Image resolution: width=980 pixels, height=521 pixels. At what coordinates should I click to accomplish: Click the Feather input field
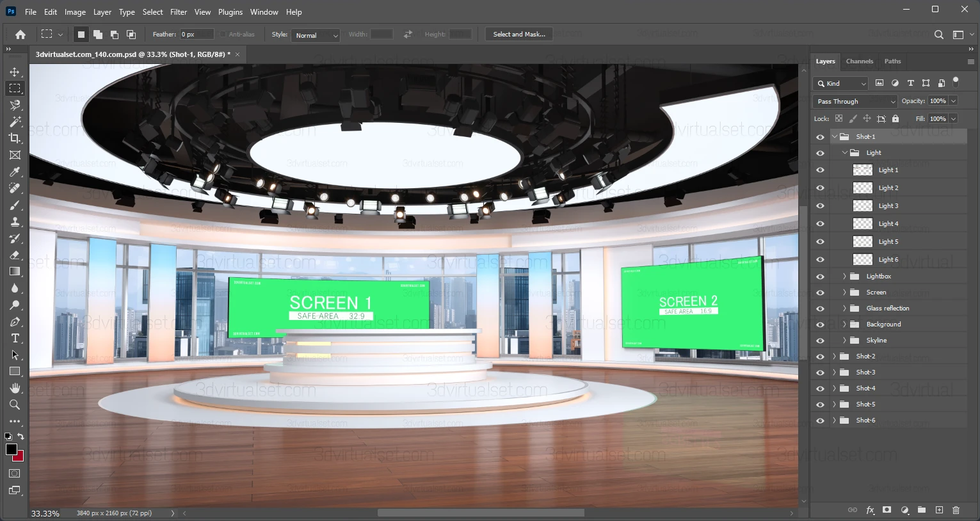pos(196,35)
